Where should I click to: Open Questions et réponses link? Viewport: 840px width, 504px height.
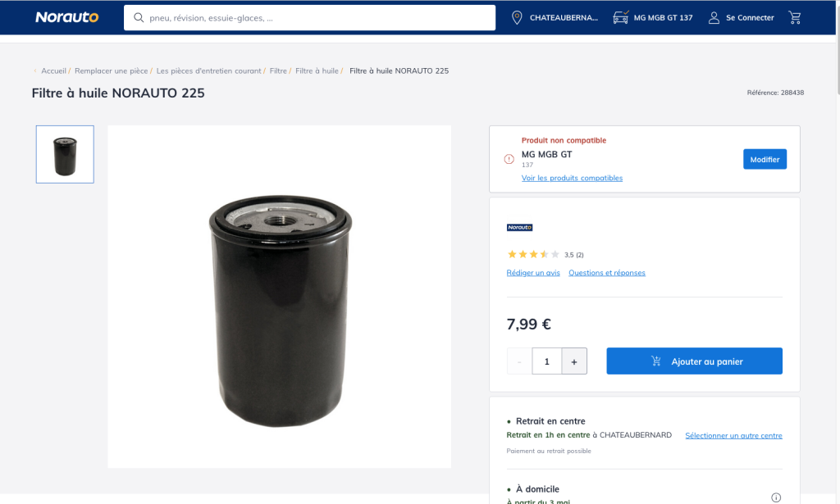[x=607, y=272]
